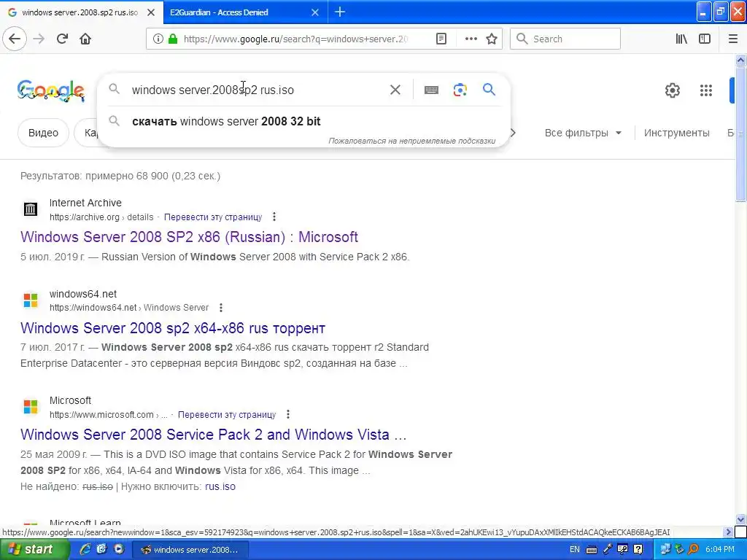Open the Инструменты search tools
Screen dimensions: 747x560
pos(676,133)
